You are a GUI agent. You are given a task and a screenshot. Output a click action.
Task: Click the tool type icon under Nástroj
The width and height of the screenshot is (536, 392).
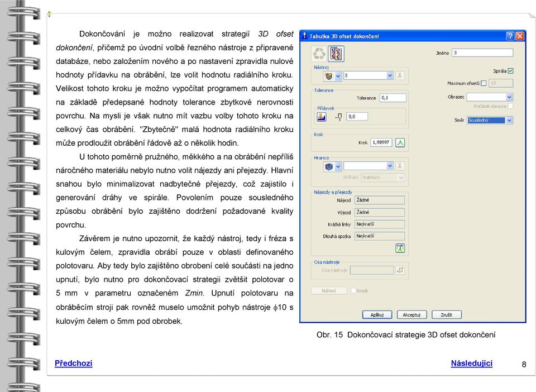click(x=328, y=76)
